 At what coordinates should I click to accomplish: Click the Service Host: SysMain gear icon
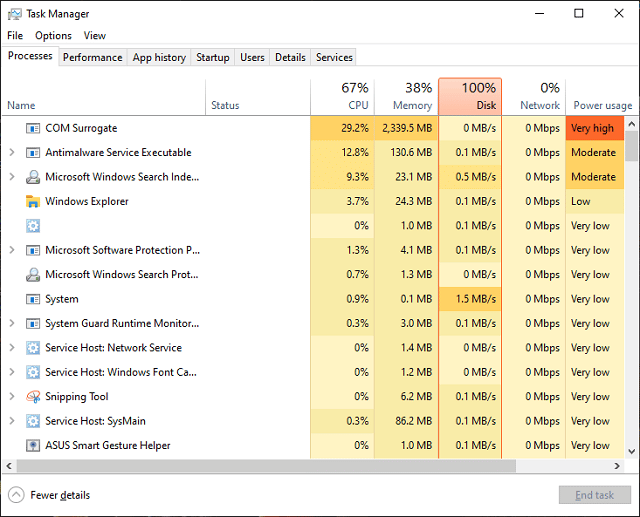tap(33, 421)
